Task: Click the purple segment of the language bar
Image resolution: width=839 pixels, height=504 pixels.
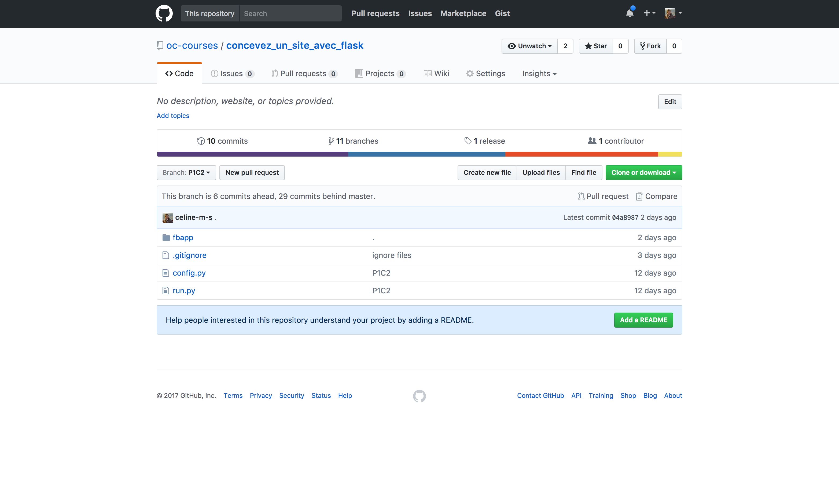Action: coord(252,154)
